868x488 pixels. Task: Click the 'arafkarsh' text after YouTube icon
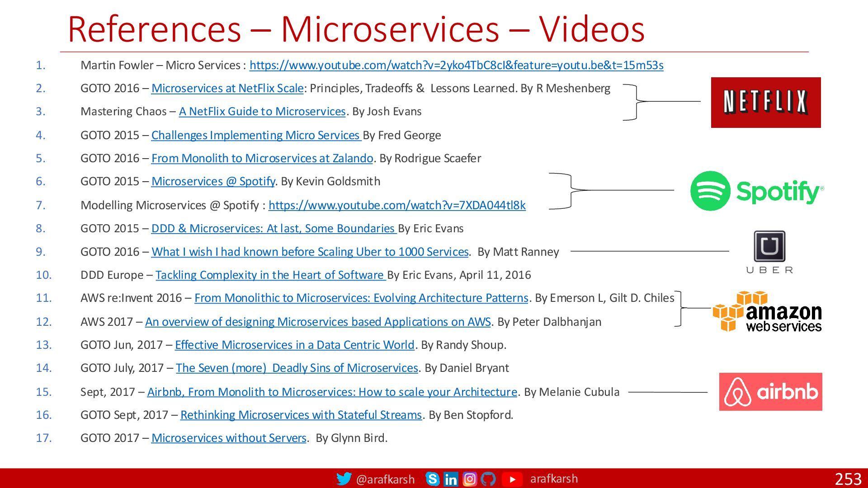tap(554, 479)
